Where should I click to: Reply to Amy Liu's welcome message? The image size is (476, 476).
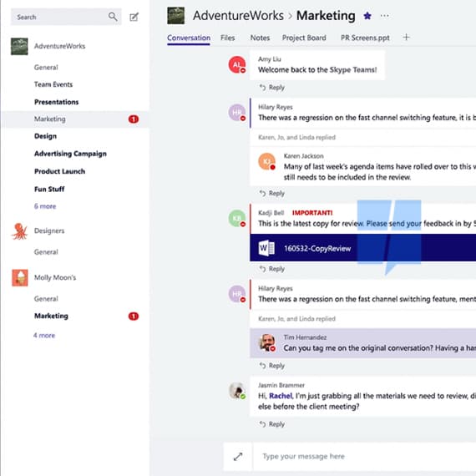(x=272, y=88)
